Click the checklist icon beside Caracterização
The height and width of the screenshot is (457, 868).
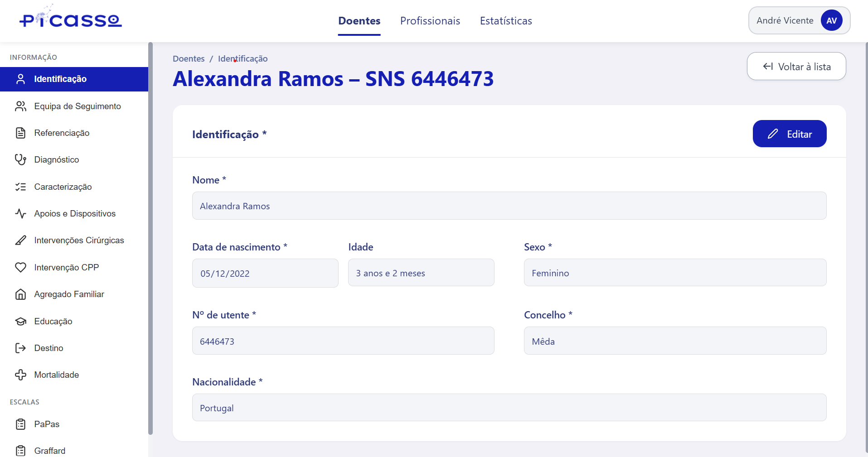click(x=20, y=187)
